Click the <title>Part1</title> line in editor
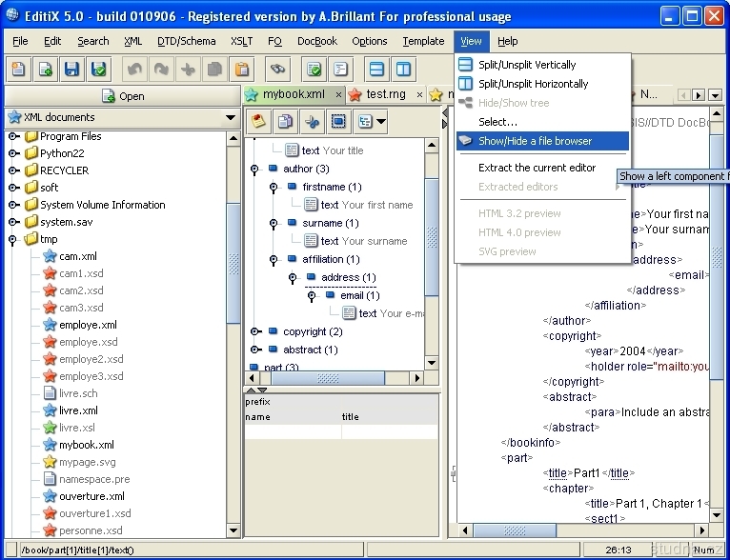Viewport: 730px width, 560px height. [588, 473]
